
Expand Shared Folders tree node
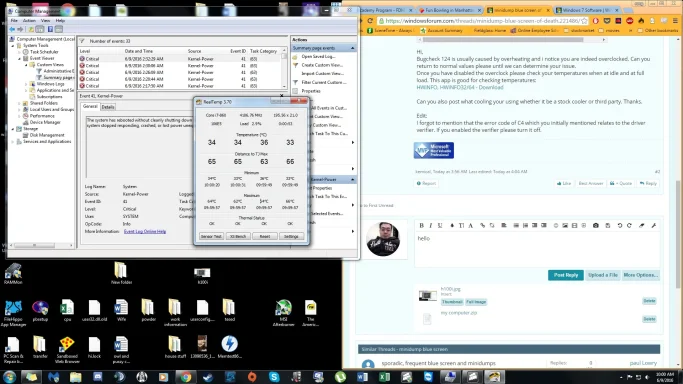pyautogui.click(x=20, y=103)
